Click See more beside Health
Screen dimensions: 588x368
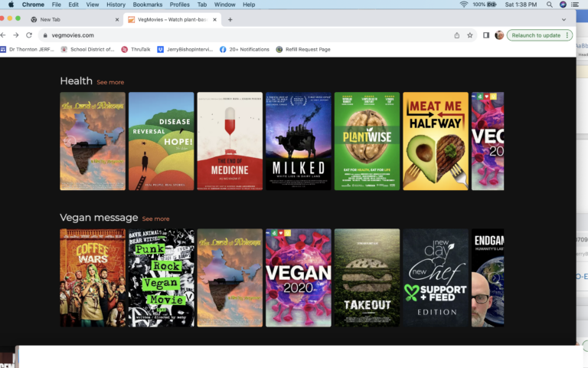click(110, 82)
